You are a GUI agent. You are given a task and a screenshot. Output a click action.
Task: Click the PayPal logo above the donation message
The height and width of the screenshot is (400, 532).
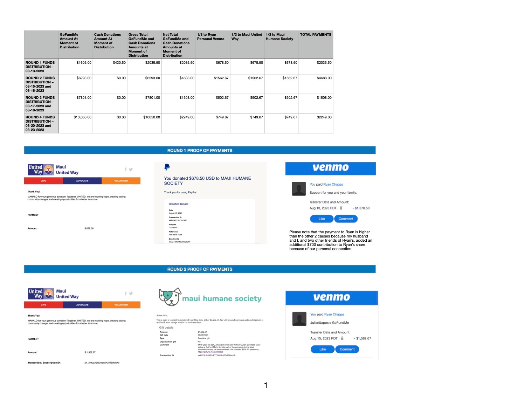point(167,167)
